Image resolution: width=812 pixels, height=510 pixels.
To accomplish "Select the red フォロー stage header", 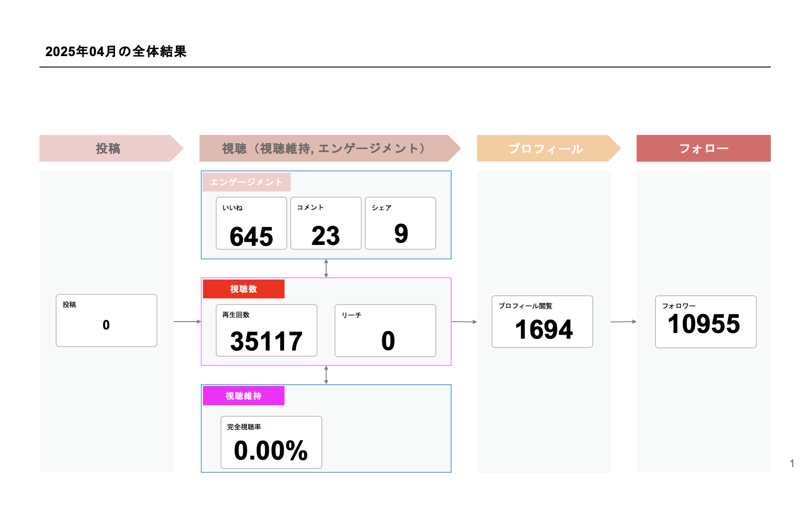I will coord(703,149).
